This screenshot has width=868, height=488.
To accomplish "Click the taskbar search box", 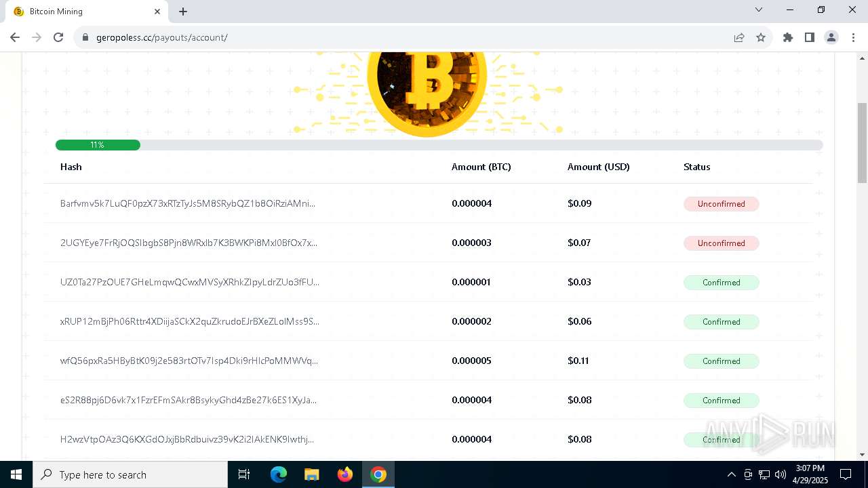I will click(130, 474).
